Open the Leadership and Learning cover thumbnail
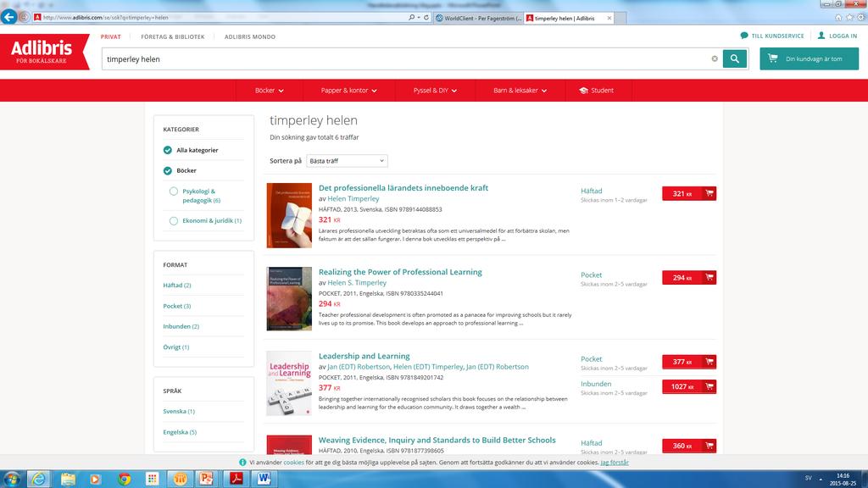The image size is (868, 488). pos(289,384)
